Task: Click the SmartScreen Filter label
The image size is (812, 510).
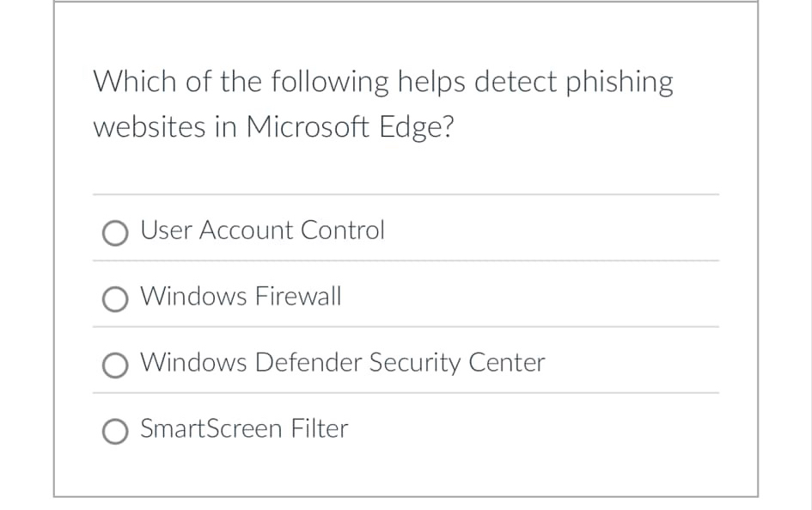Action: pos(244,429)
